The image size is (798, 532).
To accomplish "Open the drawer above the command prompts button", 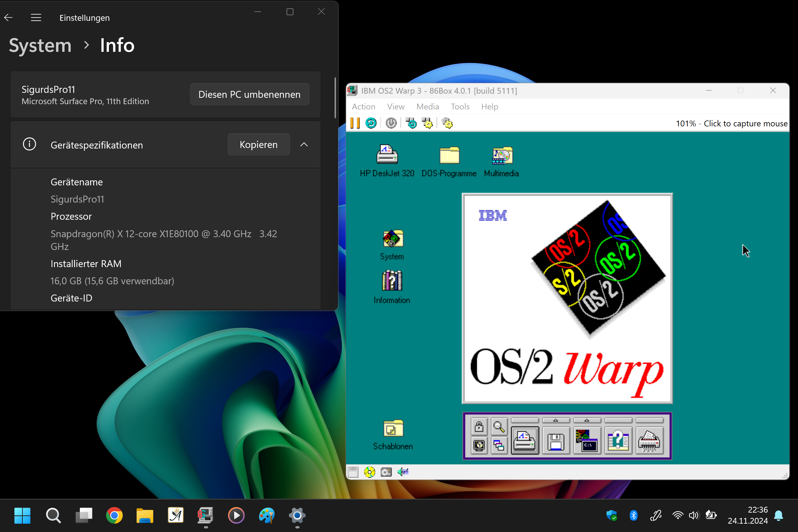I will [587, 420].
